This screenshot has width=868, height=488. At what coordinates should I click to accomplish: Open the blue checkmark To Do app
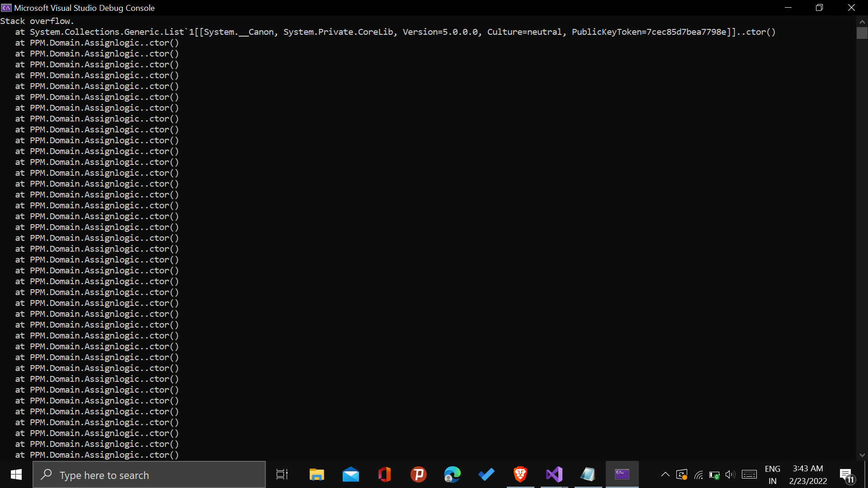(x=486, y=474)
